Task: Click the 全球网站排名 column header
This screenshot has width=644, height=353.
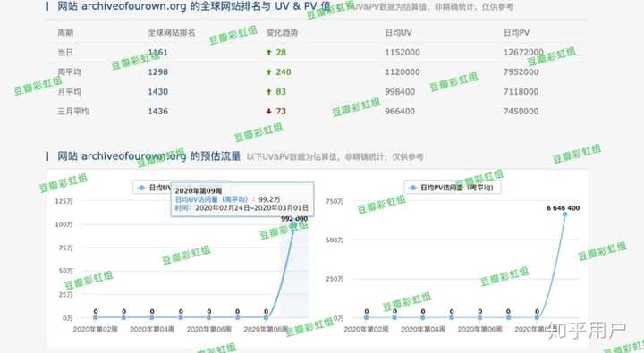Action: 171,33
